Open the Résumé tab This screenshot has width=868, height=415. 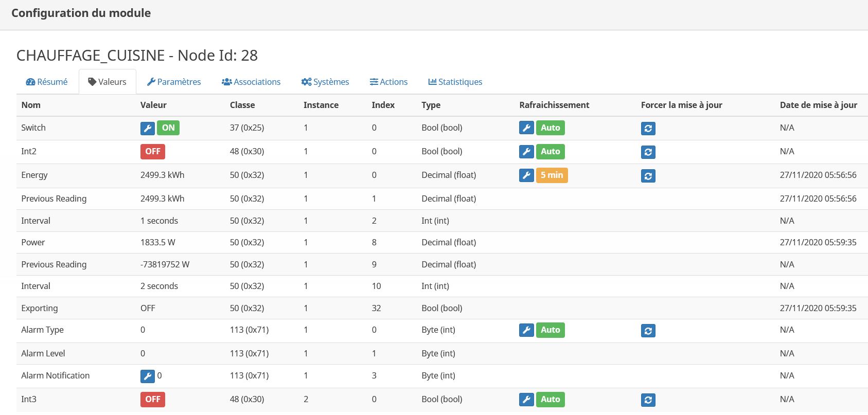pyautogui.click(x=47, y=82)
